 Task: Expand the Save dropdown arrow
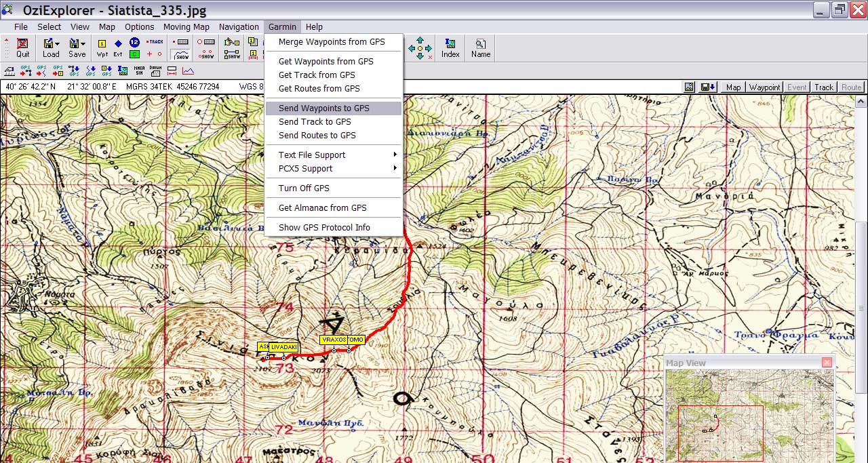(83, 43)
